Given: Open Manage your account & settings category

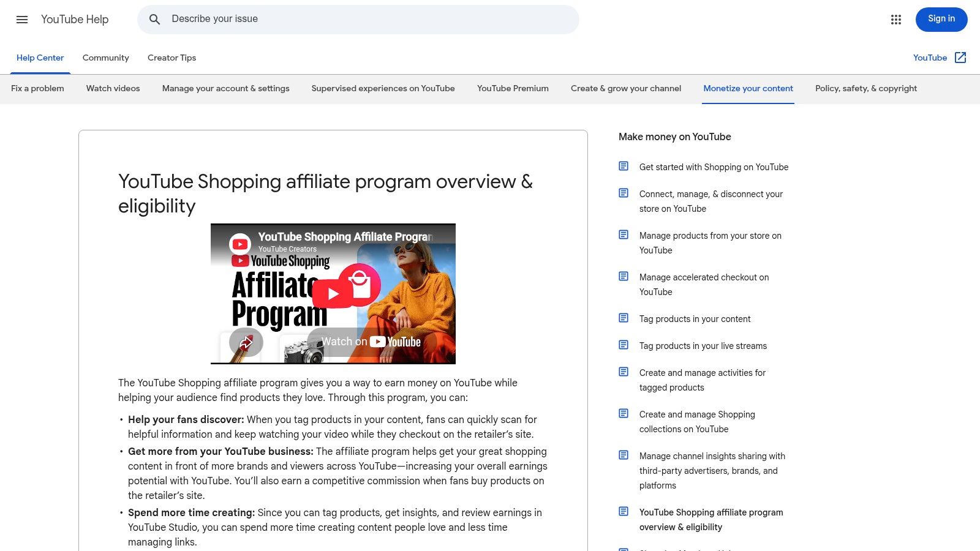Looking at the screenshot, I should [226, 88].
